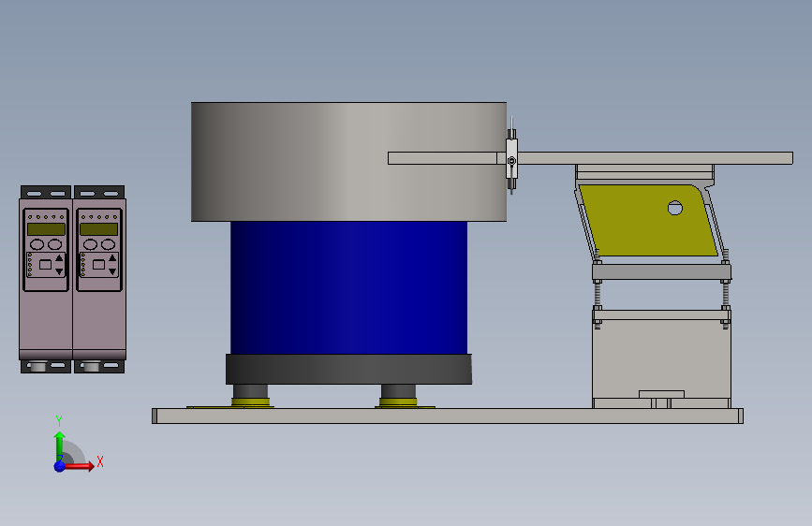Click the green Y axis arrow on triad
This screenshot has width=812, height=526.
tap(60, 446)
